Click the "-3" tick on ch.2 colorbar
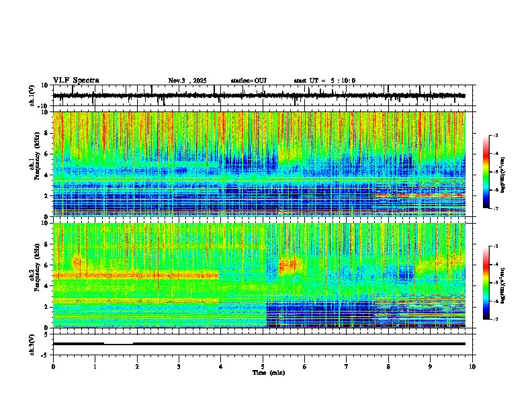This screenshot has height=411, width=532. click(x=495, y=246)
